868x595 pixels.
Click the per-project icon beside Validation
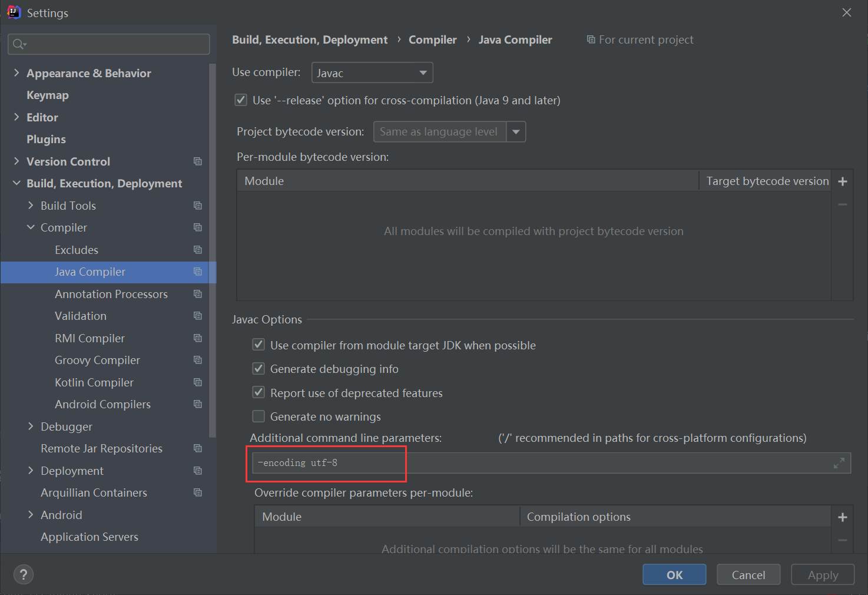pos(198,316)
